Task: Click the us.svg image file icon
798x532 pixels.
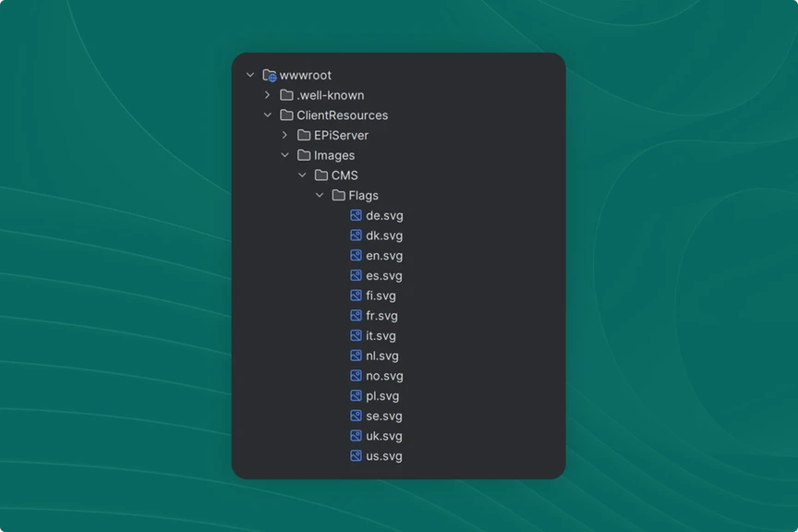Action: coord(356,456)
